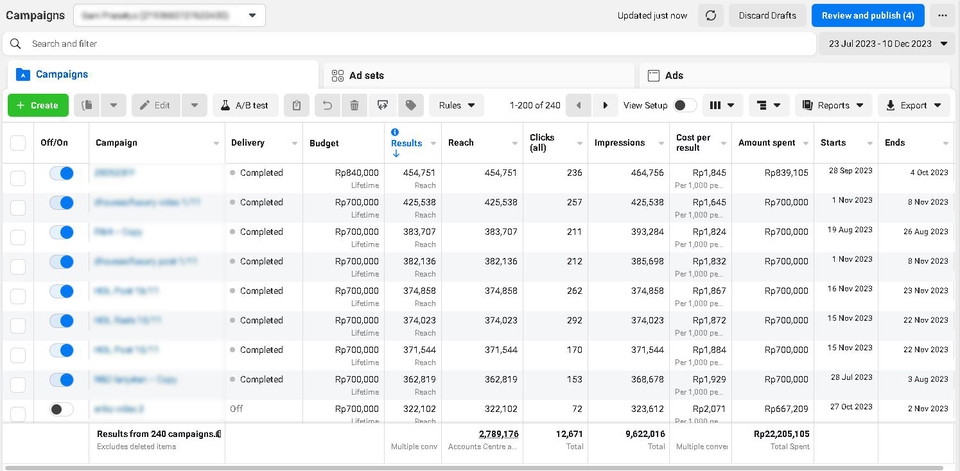Click the tag label icon
The height and width of the screenshot is (471, 960).
[411, 105]
